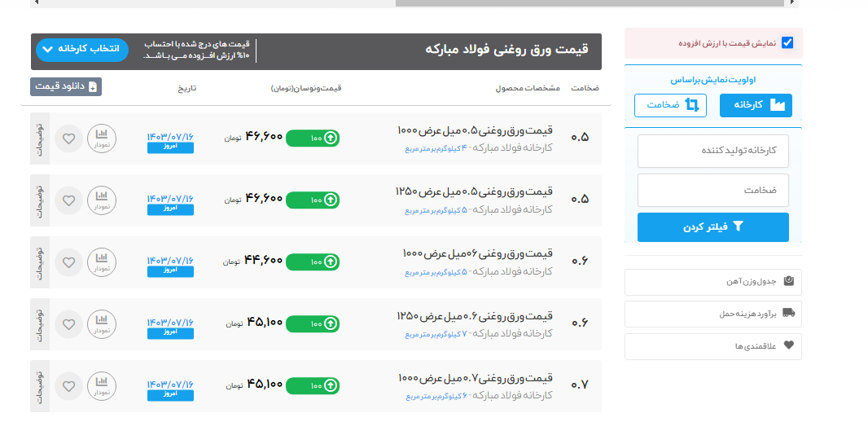View the نمودار chart for the 0.5 mm width 1000 sheet
This screenshot has width=868, height=422.
[x=102, y=138]
